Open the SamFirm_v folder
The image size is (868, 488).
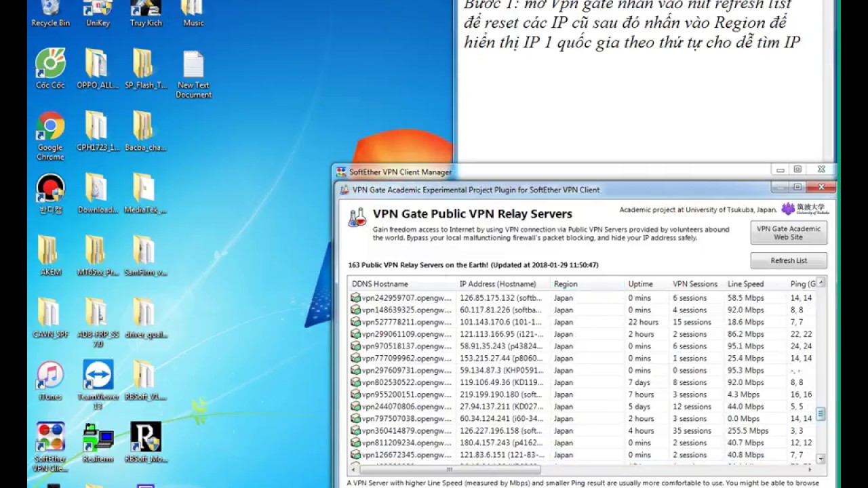pyautogui.click(x=145, y=256)
